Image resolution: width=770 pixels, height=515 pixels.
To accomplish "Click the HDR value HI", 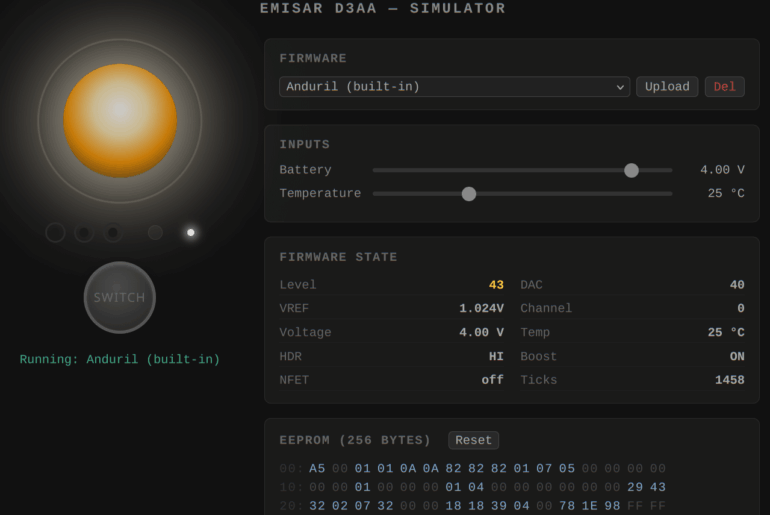I will coord(496,356).
